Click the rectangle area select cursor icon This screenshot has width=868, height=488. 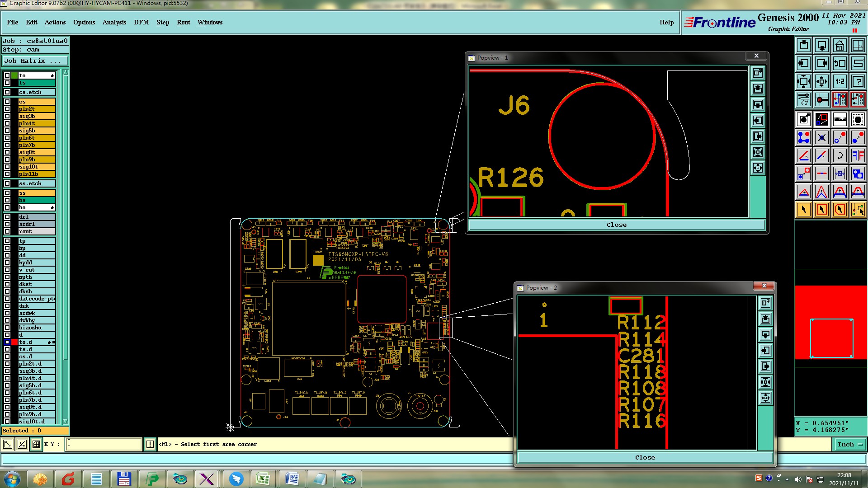822,210
